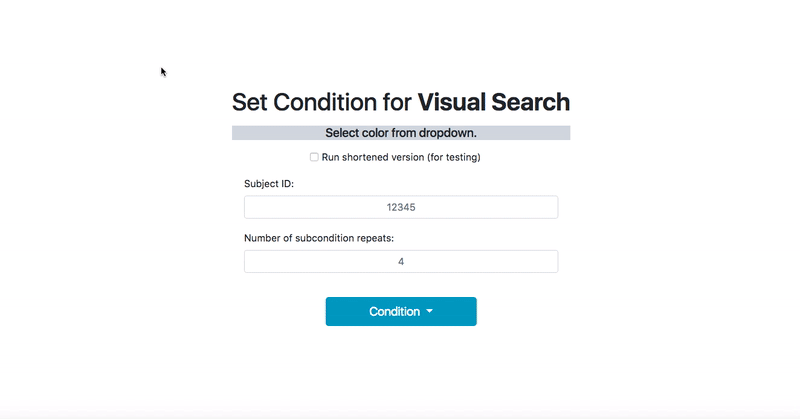800x419 pixels.
Task: Toggle shortened testing mode via '(for testing)' text
Action: (454, 157)
